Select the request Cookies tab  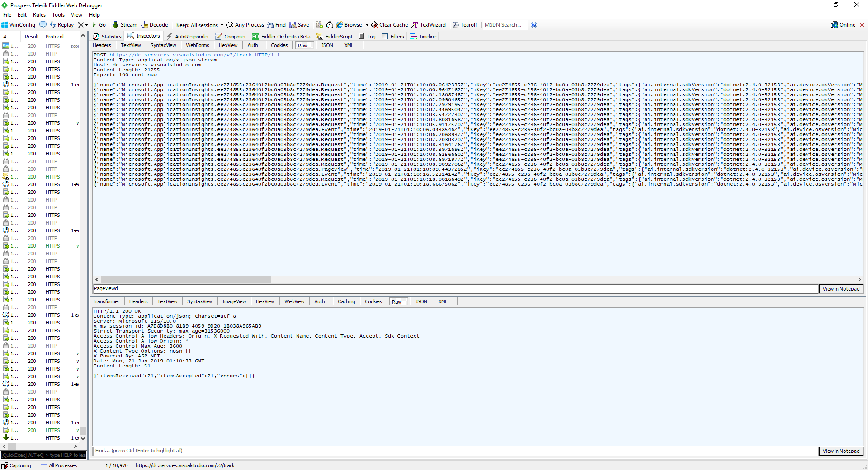point(279,45)
